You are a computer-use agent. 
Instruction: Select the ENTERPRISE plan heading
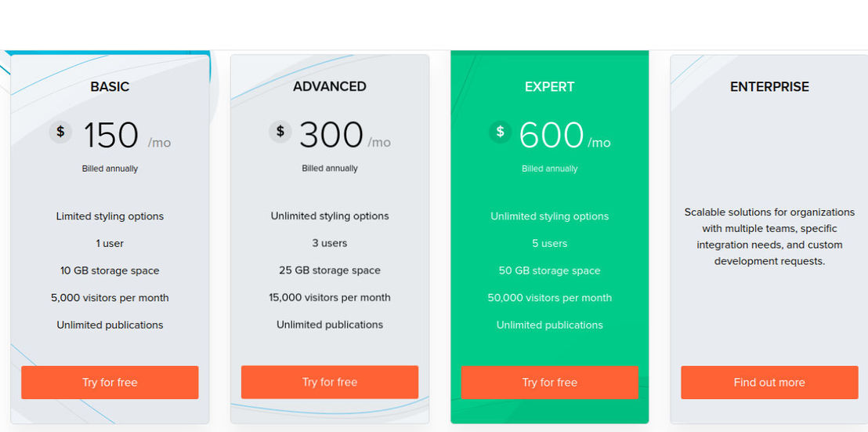[769, 87]
